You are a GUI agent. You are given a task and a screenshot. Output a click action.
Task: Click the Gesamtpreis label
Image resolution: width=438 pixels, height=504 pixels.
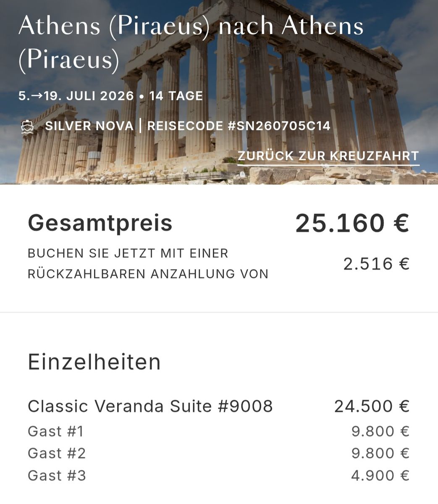click(100, 223)
